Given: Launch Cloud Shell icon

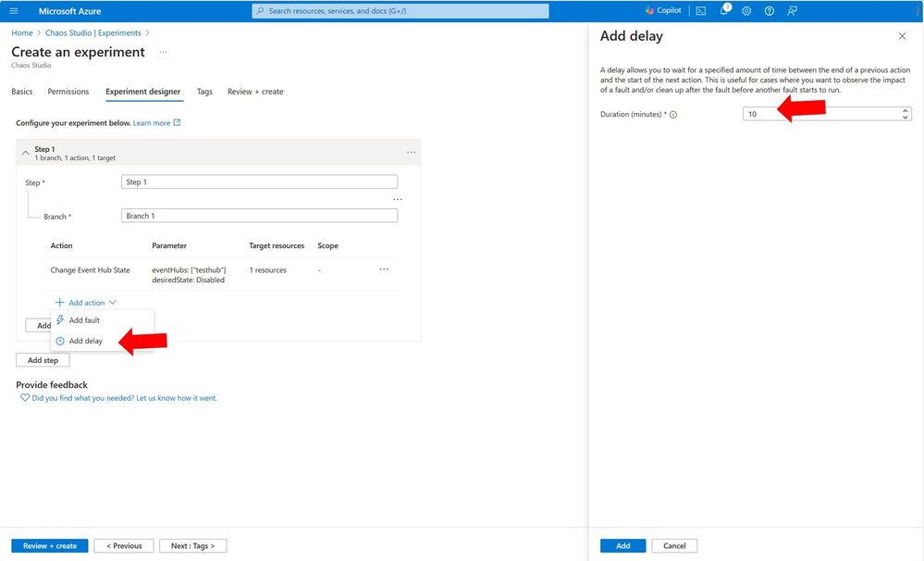Looking at the screenshot, I should (701, 10).
